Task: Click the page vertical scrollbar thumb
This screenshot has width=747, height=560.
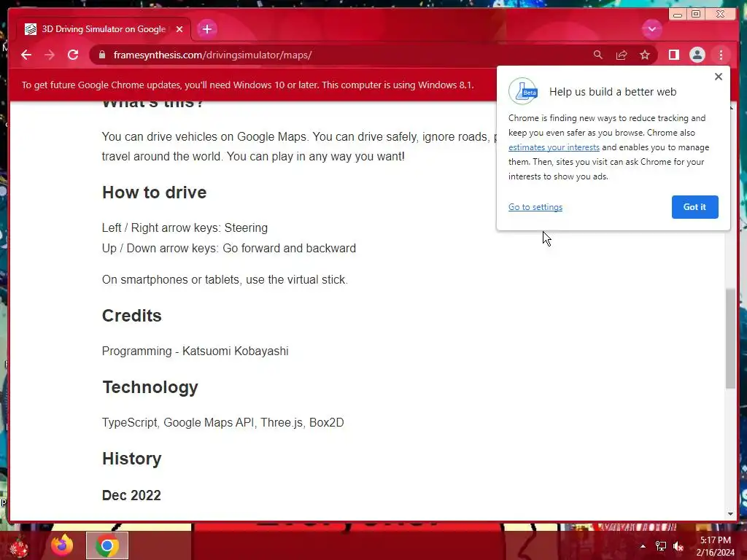Action: (730, 338)
